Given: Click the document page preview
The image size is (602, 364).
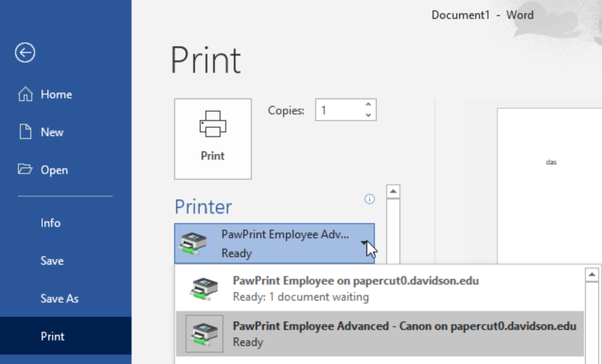Looking at the screenshot, I should [x=549, y=186].
